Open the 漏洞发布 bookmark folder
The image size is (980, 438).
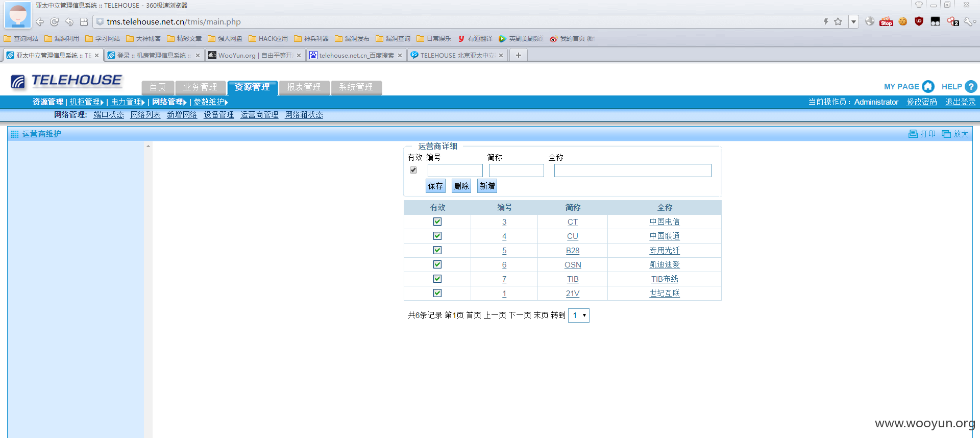[352, 39]
